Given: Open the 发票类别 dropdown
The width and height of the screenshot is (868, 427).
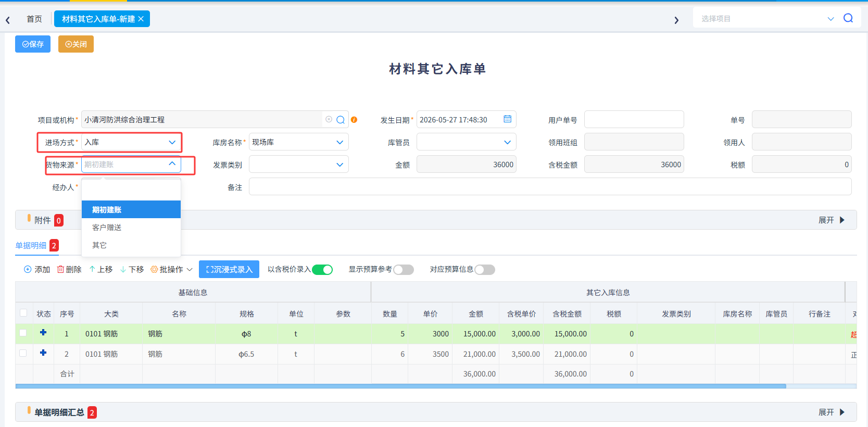Looking at the screenshot, I should (x=299, y=165).
